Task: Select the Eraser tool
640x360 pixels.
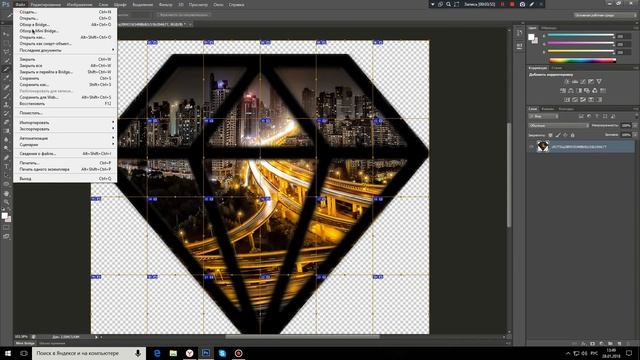Action: (6, 122)
